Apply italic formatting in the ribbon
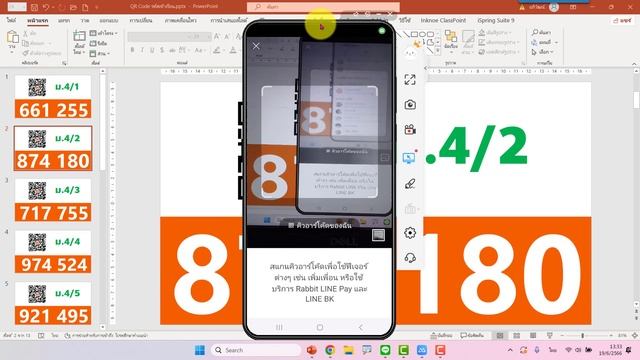 [x=142, y=50]
